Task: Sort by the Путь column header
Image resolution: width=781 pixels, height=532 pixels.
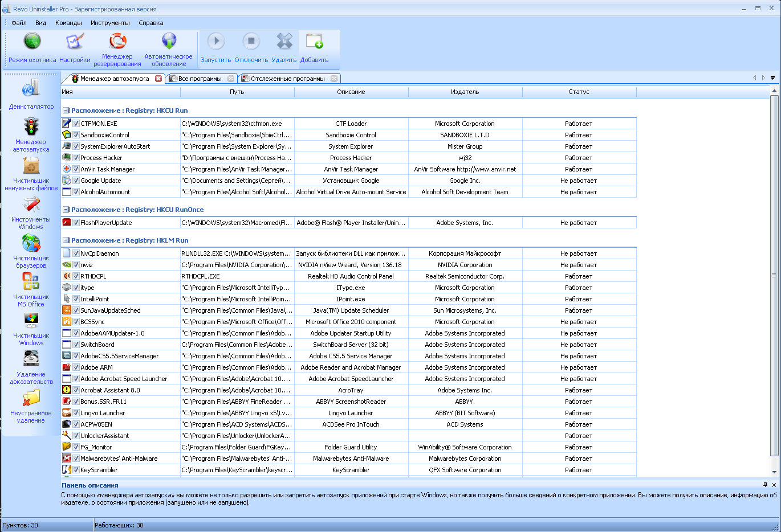Action: (x=237, y=92)
